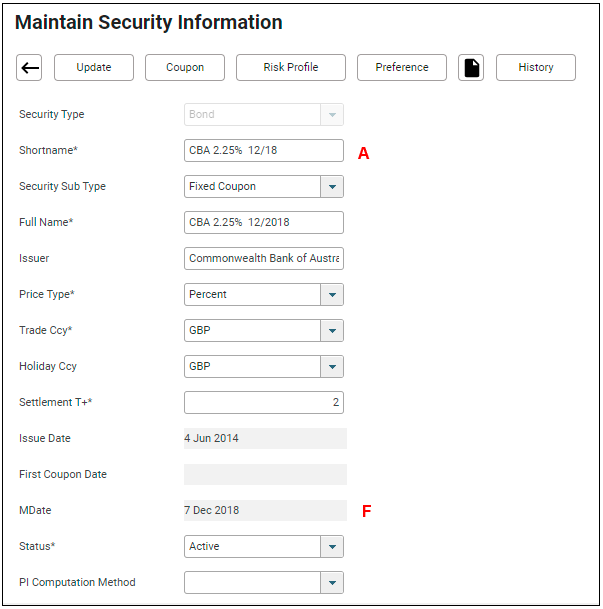Click the Issuer input field

click(x=264, y=259)
